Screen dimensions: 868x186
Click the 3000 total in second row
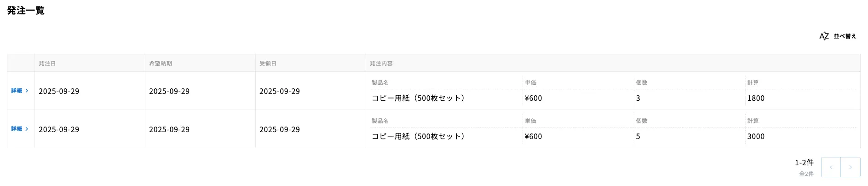(756, 136)
